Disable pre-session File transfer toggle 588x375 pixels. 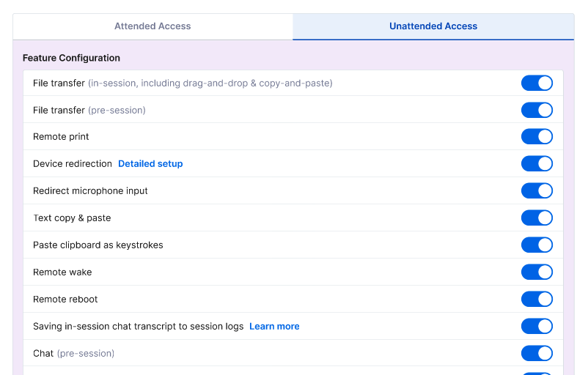pos(537,110)
